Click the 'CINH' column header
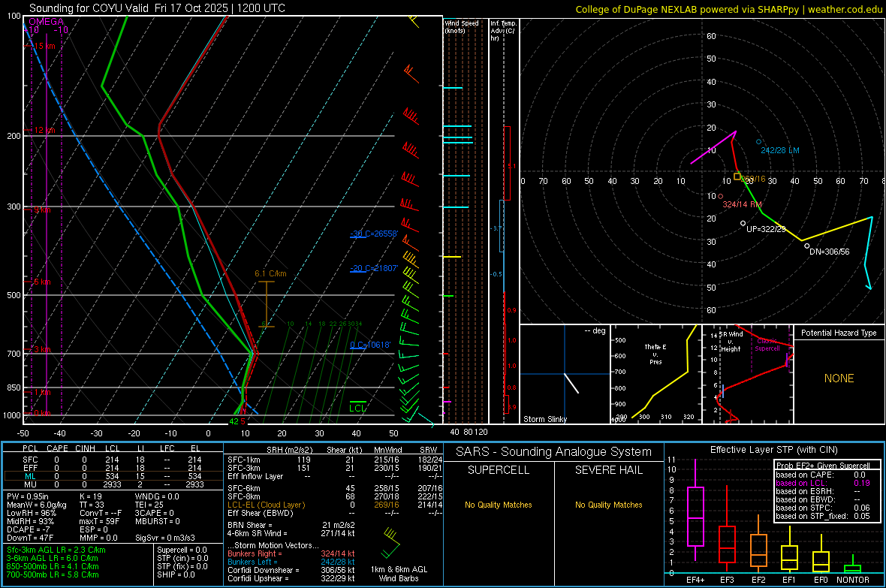Image resolution: width=886 pixels, height=588 pixels. click(x=86, y=448)
